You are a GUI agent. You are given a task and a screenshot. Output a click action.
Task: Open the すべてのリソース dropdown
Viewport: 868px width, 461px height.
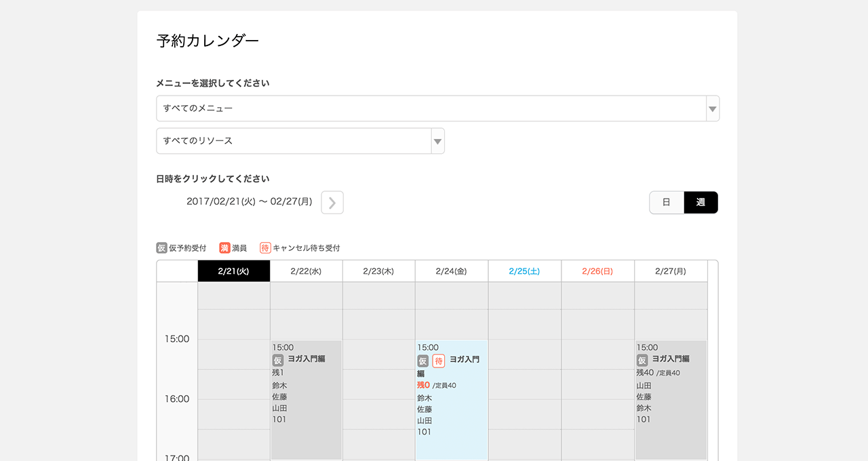coord(294,141)
